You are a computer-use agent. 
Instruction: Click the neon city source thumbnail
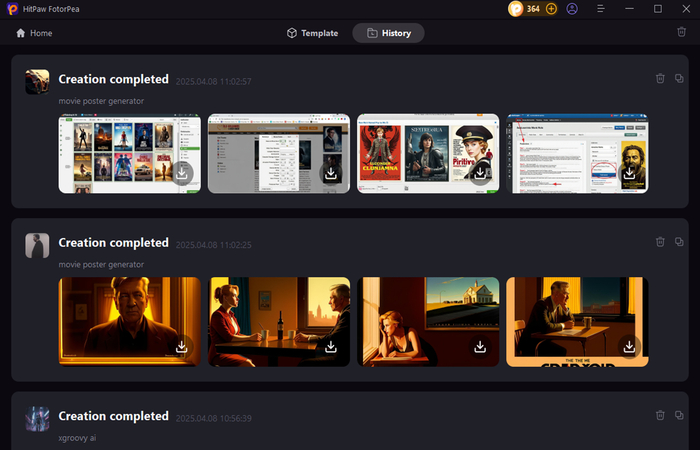37,419
